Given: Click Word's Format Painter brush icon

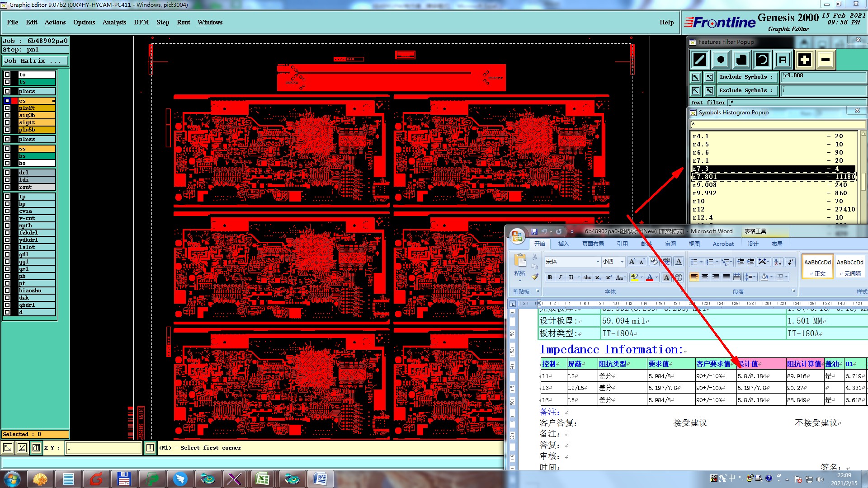Looking at the screenshot, I should pos(535,277).
